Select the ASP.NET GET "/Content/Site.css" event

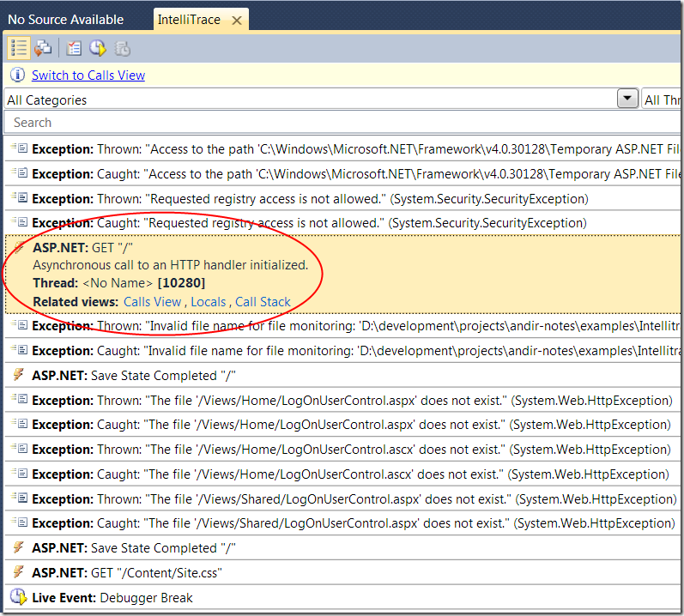[342, 572]
